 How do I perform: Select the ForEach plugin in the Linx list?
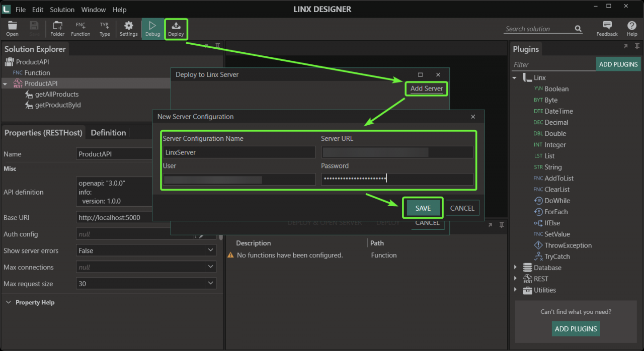pos(551,212)
